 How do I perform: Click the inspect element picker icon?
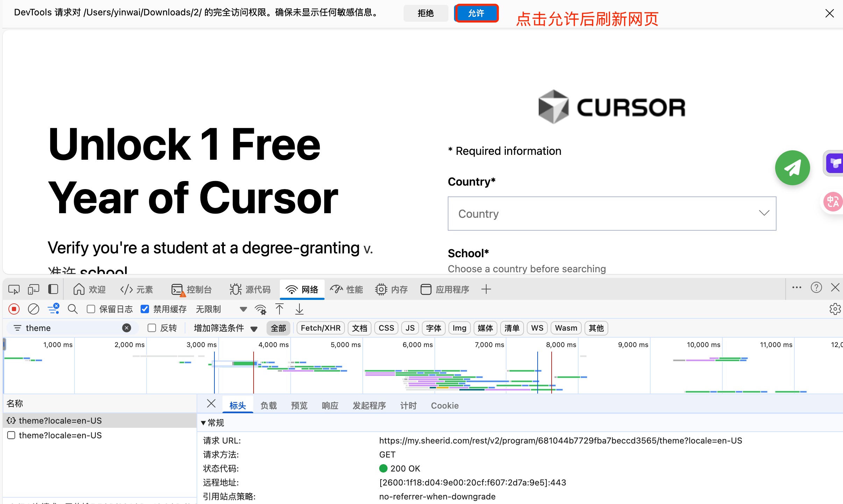pyautogui.click(x=14, y=289)
